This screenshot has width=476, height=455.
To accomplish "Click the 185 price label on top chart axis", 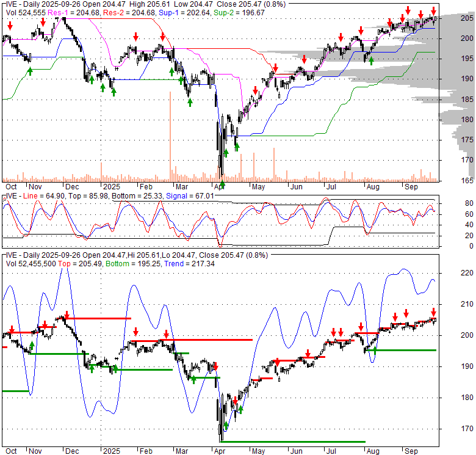I will (x=467, y=100).
